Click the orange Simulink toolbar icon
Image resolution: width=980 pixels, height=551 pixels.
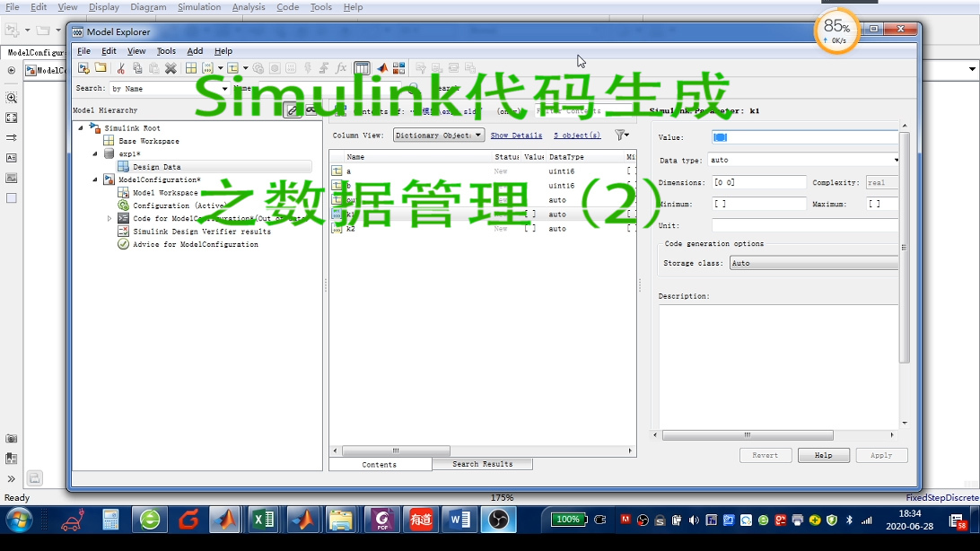tap(381, 67)
